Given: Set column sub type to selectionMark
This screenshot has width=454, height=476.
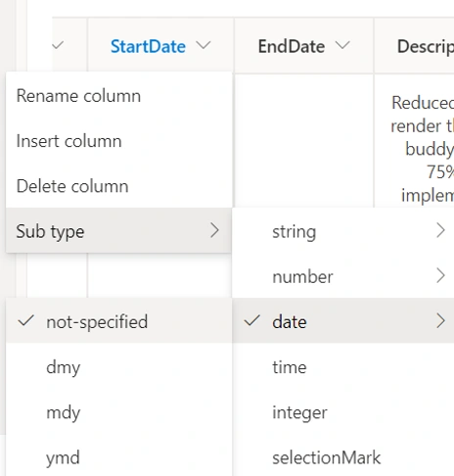Looking at the screenshot, I should pos(343,457).
